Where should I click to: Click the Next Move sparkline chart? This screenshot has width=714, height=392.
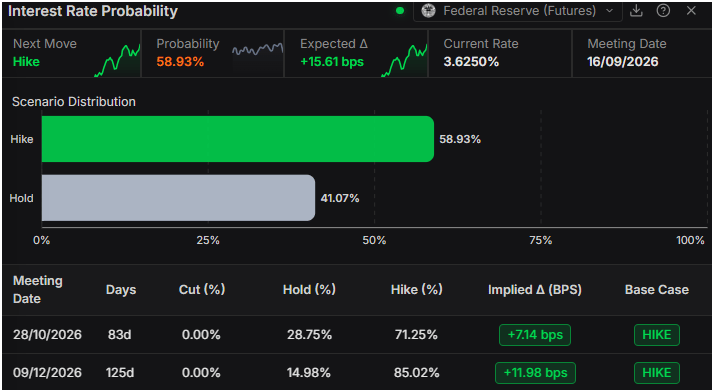(117, 60)
